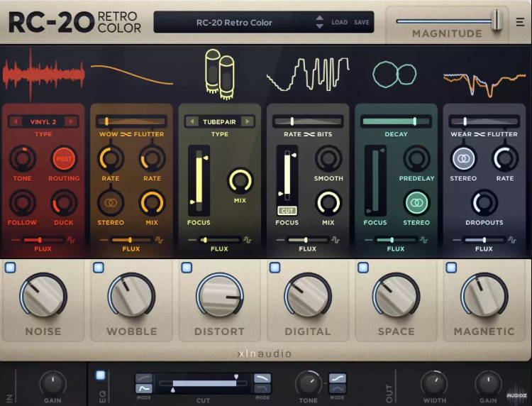Image resolution: width=532 pixels, height=406 pixels.
Task: Click the Rate/Bits balance slider
Action: (308, 121)
